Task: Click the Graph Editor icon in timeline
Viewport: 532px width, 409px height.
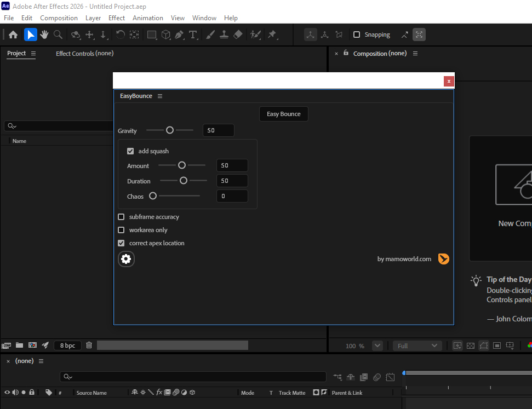Action: (390, 377)
